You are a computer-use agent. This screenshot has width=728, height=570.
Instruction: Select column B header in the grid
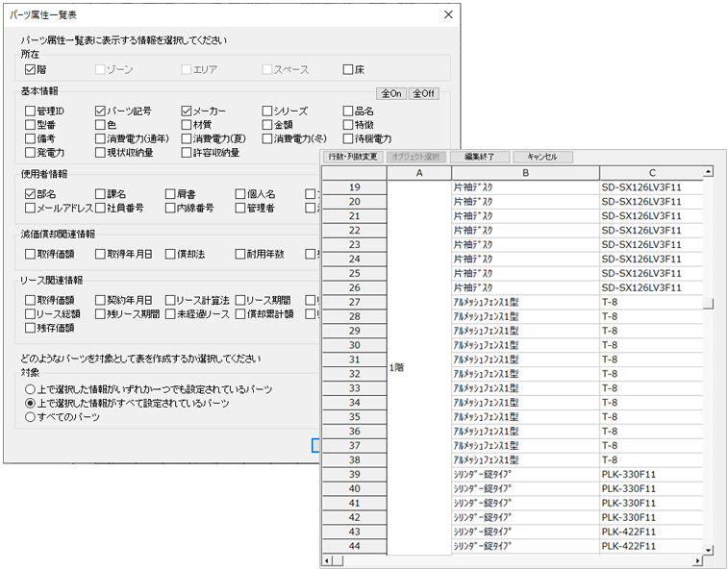(525, 172)
